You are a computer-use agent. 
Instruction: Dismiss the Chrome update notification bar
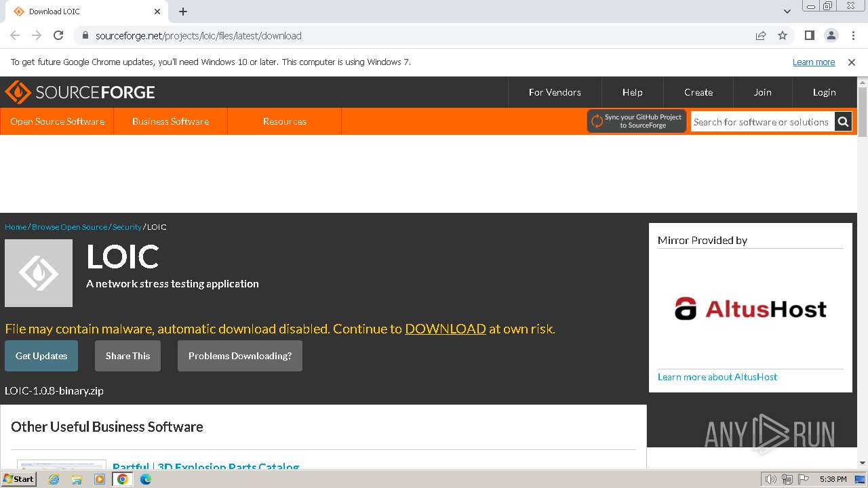point(852,62)
